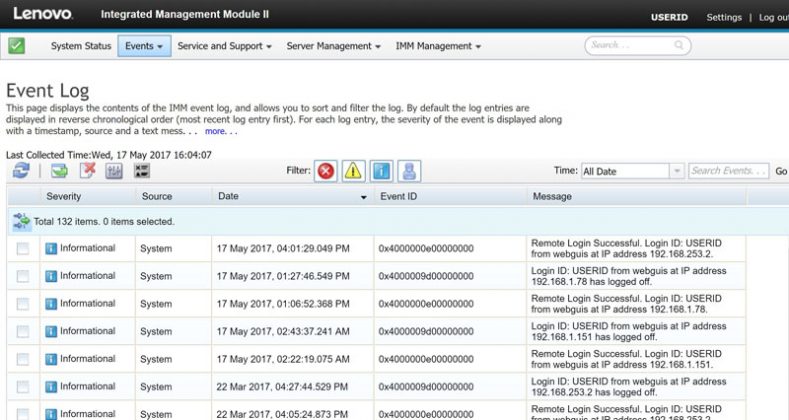Click 'Last Collected Time' timestamp text

(109, 155)
